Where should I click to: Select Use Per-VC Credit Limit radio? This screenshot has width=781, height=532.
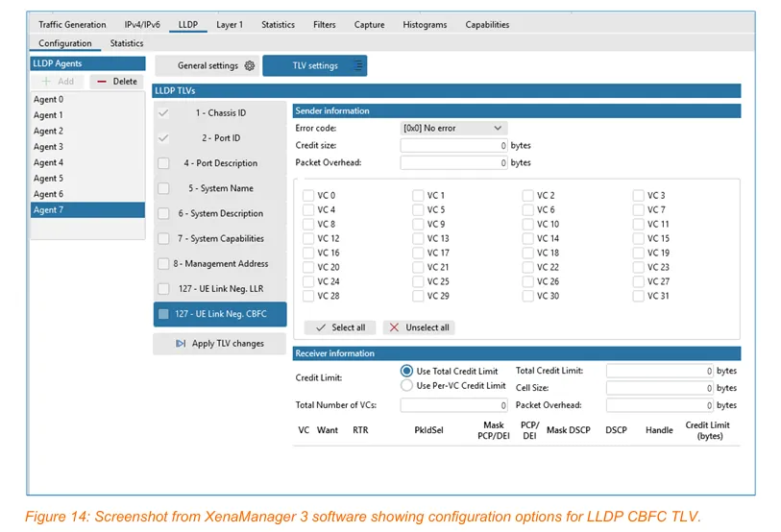click(x=406, y=385)
